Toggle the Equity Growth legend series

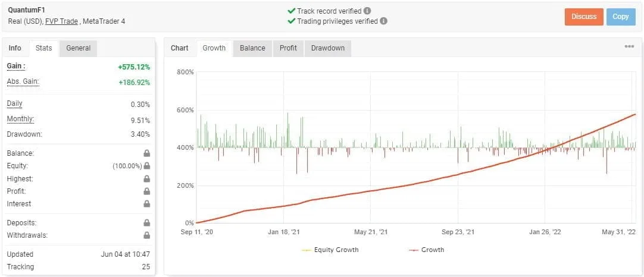pos(330,250)
